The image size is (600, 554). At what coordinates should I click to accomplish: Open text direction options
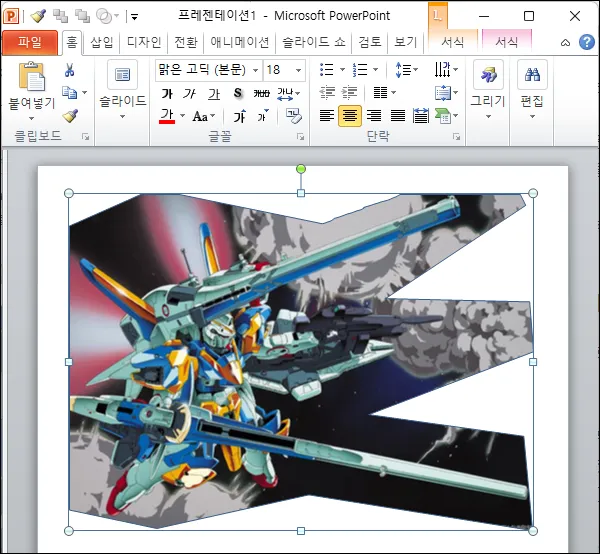click(446, 70)
